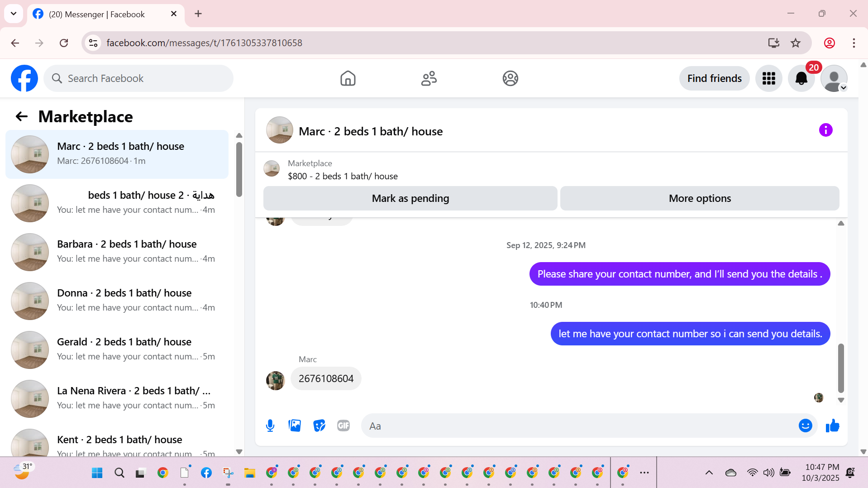This screenshot has height=488, width=868.
Task: Open the chat header Marc · 2 beds title
Action: (371, 131)
